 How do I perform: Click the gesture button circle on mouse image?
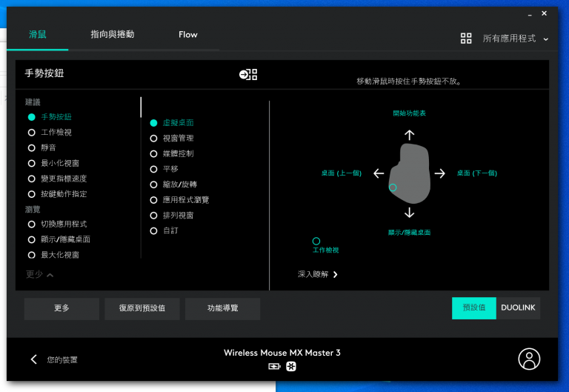393,187
